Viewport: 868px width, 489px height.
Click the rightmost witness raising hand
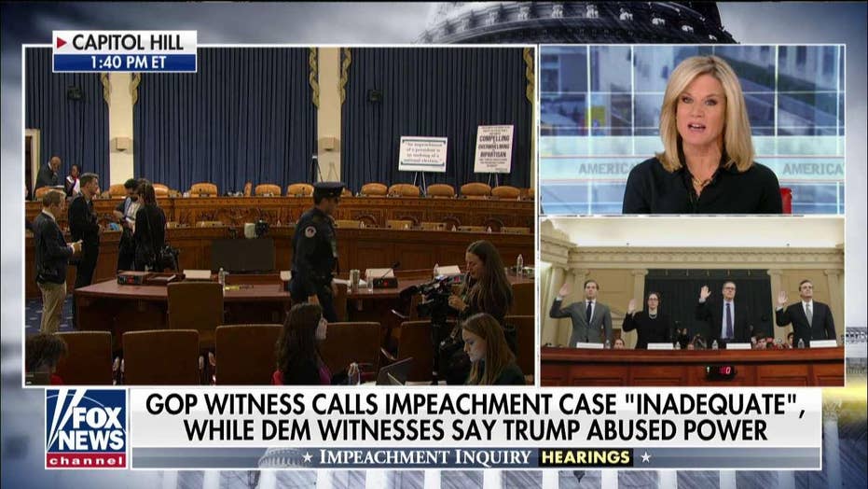(x=806, y=314)
